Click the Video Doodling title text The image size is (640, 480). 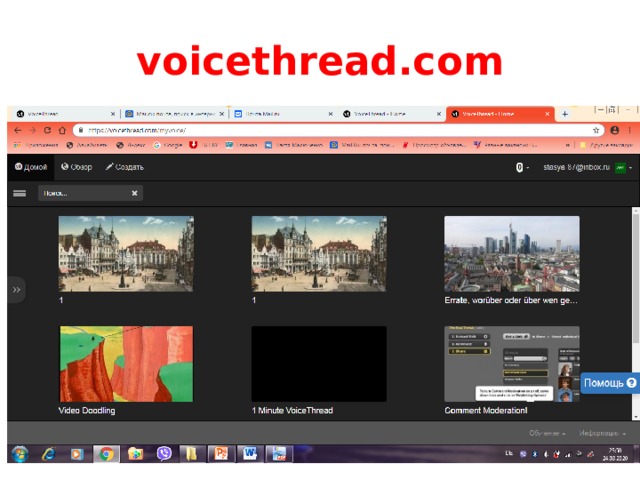pyautogui.click(x=87, y=411)
